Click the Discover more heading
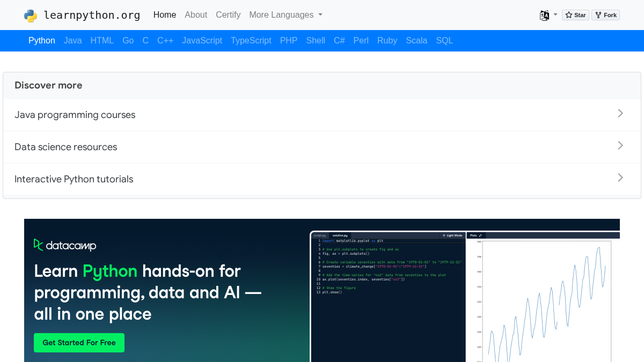This screenshot has width=644, height=362. pos(48,85)
